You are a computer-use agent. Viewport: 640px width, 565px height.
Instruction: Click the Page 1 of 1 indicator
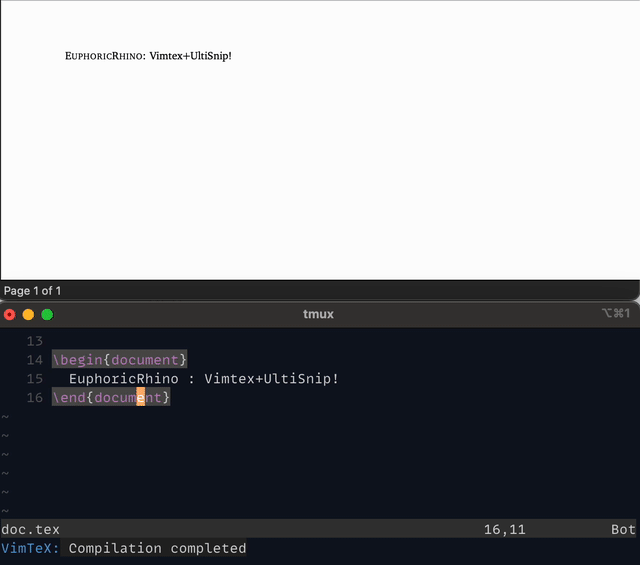[33, 291]
